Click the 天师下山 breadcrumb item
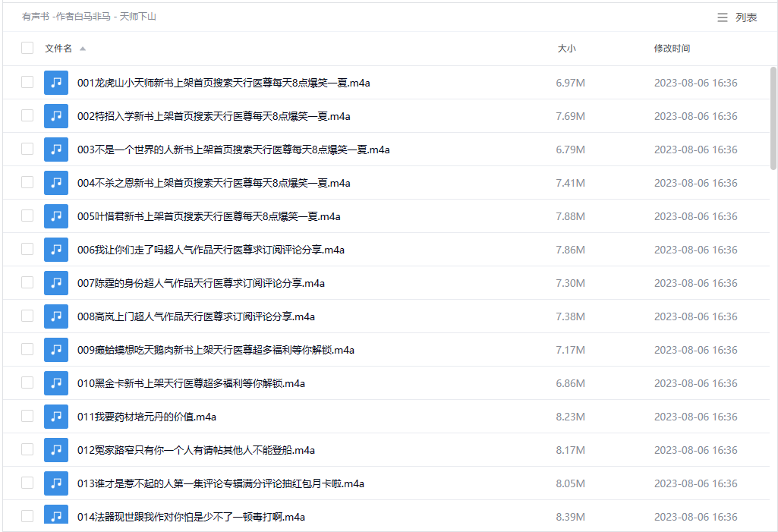778x532 pixels. (137, 16)
